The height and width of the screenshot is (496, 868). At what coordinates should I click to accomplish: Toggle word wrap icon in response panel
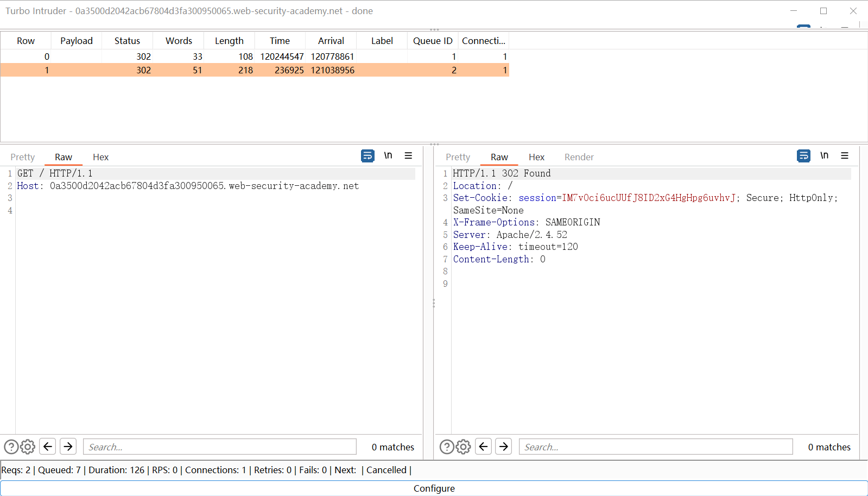pos(803,156)
